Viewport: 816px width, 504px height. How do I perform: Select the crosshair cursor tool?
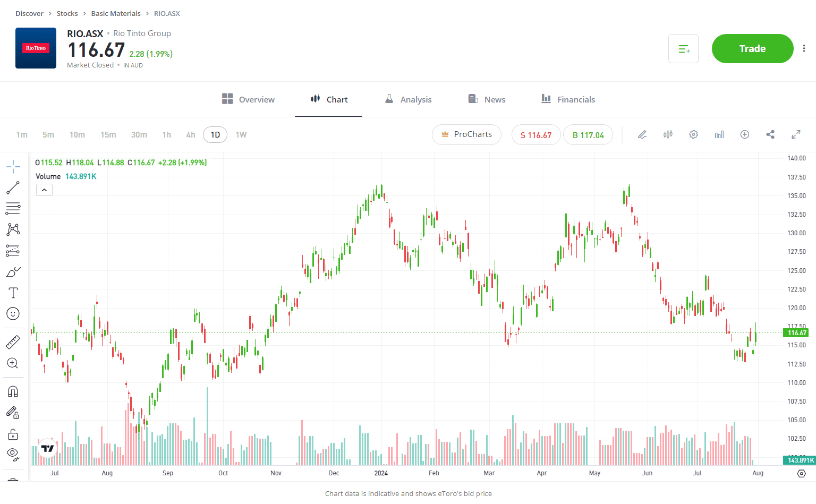pos(13,167)
